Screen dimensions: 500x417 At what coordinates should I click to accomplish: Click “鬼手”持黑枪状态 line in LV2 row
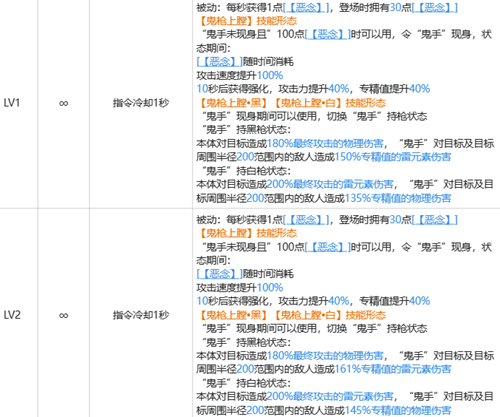(x=246, y=342)
